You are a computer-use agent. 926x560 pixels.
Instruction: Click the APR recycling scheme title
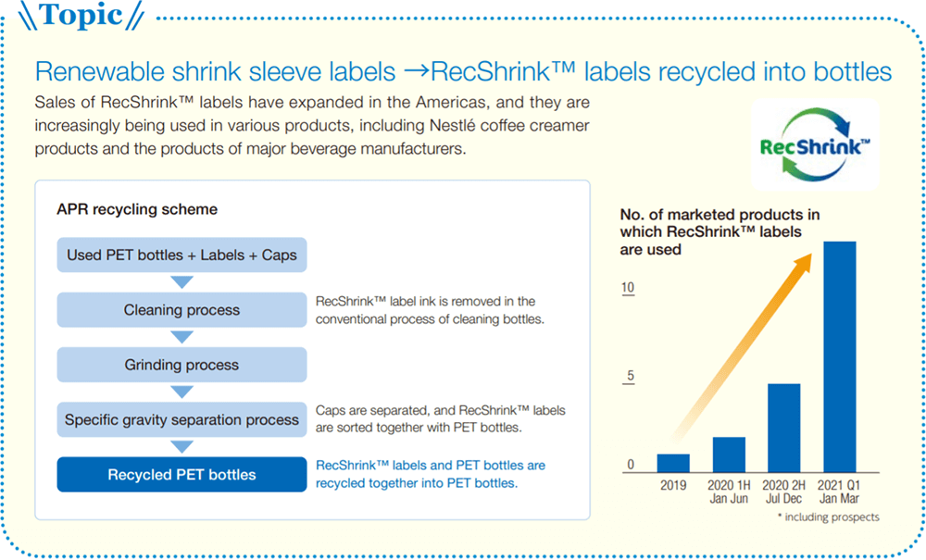pos(137,209)
